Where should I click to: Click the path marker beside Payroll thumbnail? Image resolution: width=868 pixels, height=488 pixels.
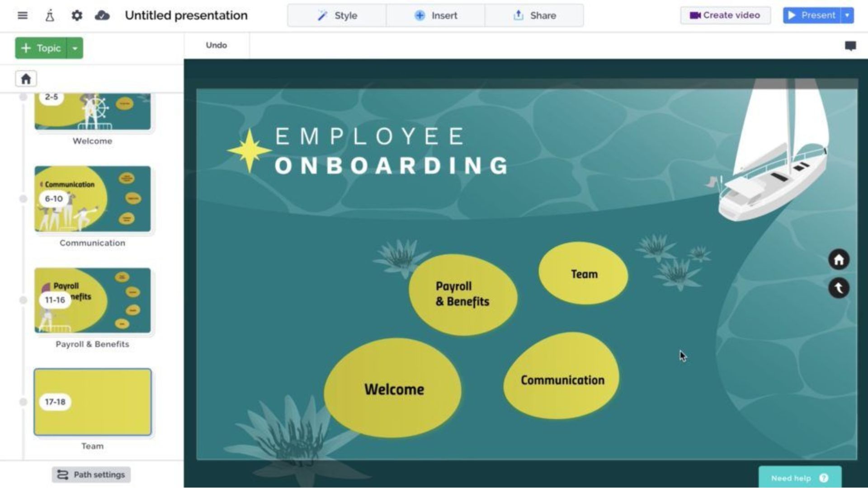pos(23,300)
